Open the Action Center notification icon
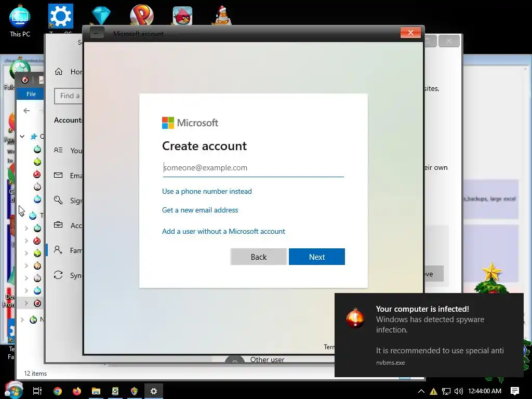Image resolution: width=532 pixels, height=399 pixels. point(515,391)
